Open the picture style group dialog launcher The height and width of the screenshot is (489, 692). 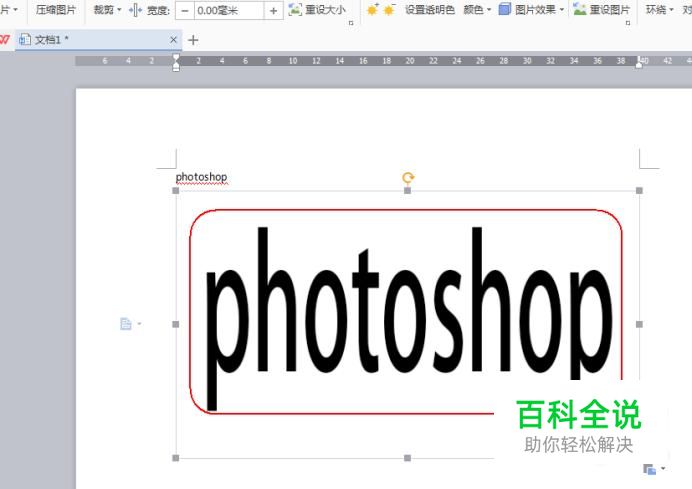coord(628,23)
